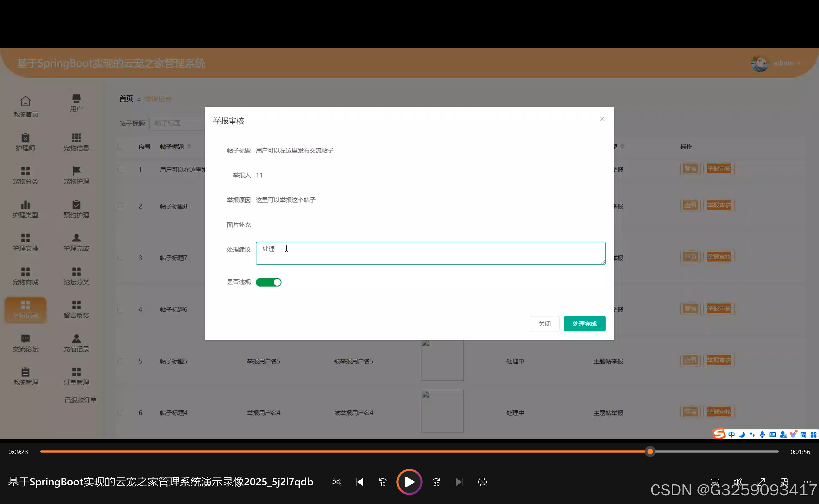Check the checkbox for row 5 帖子标题5

click(x=120, y=361)
